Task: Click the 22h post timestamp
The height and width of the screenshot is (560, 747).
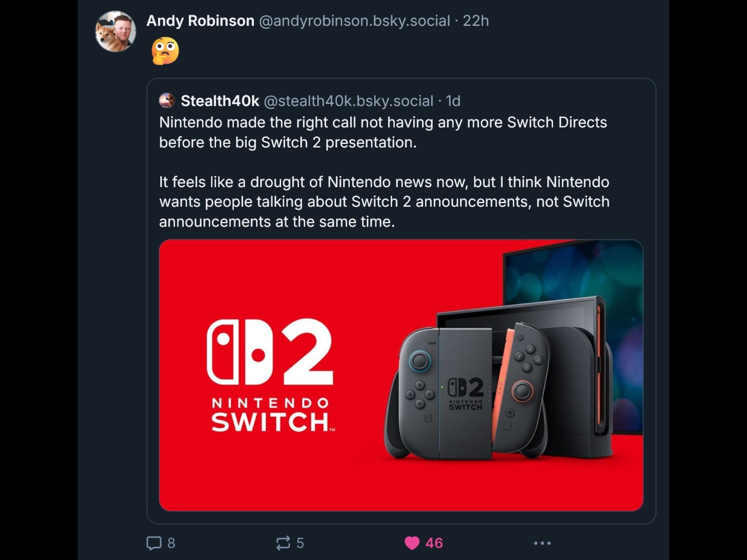Action: click(476, 21)
